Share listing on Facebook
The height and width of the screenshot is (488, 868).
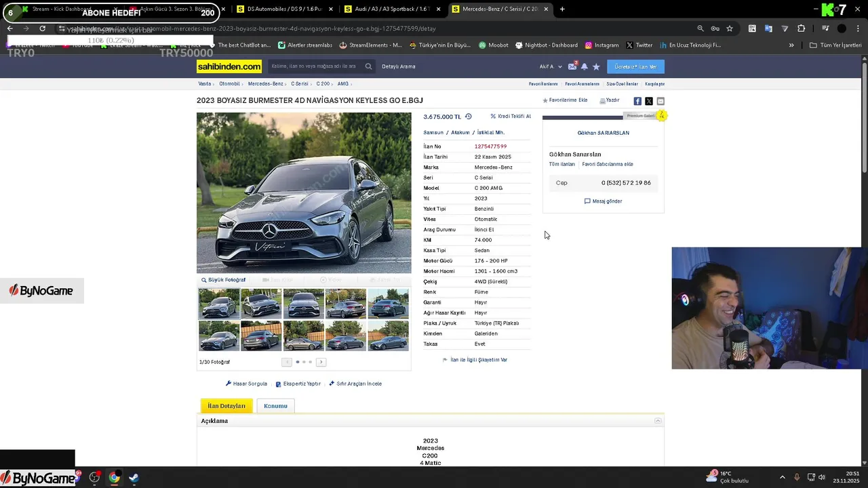pyautogui.click(x=637, y=101)
